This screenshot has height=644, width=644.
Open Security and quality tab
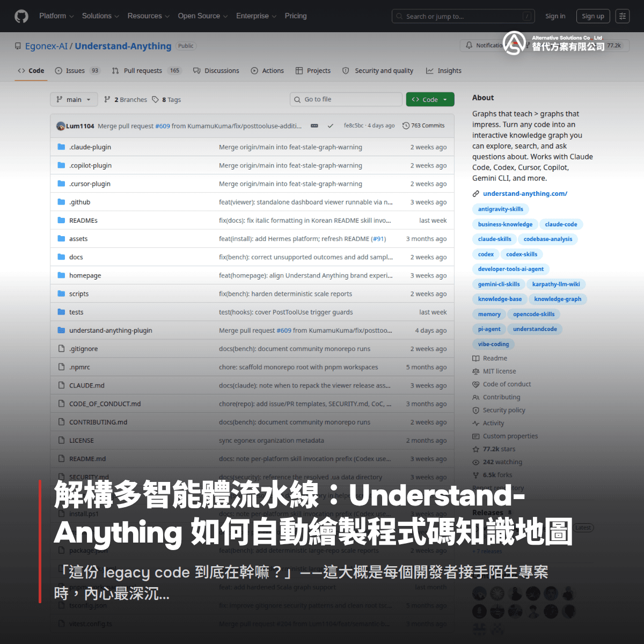[x=378, y=71]
